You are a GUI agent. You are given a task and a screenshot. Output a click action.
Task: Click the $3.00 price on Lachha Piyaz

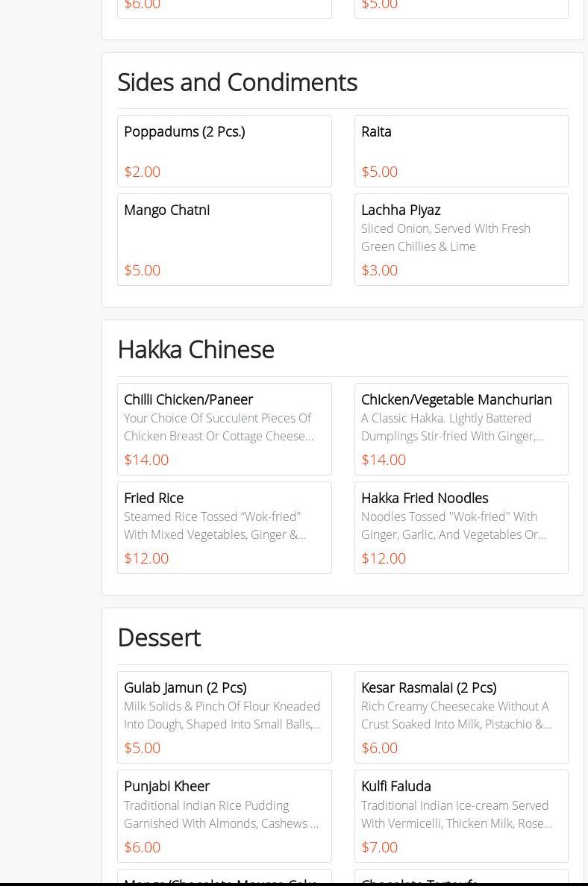[379, 270]
